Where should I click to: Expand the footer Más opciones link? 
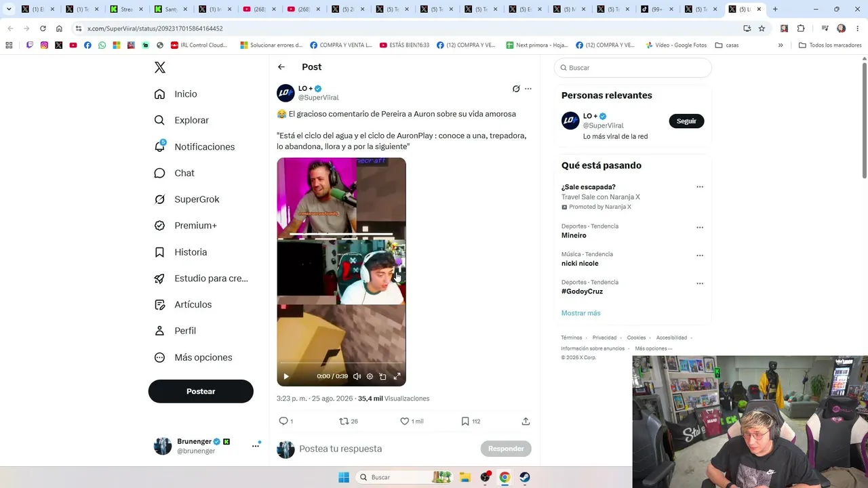click(x=654, y=348)
